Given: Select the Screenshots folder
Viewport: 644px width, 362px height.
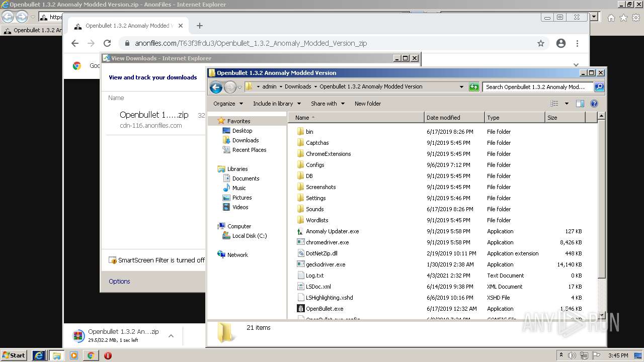Looking at the screenshot, I should click(320, 187).
